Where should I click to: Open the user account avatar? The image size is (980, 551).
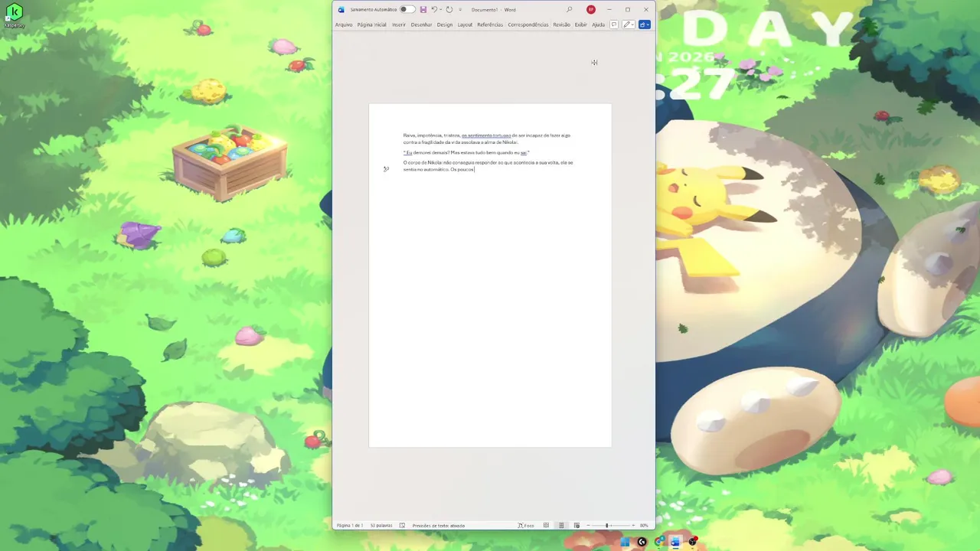click(x=591, y=9)
